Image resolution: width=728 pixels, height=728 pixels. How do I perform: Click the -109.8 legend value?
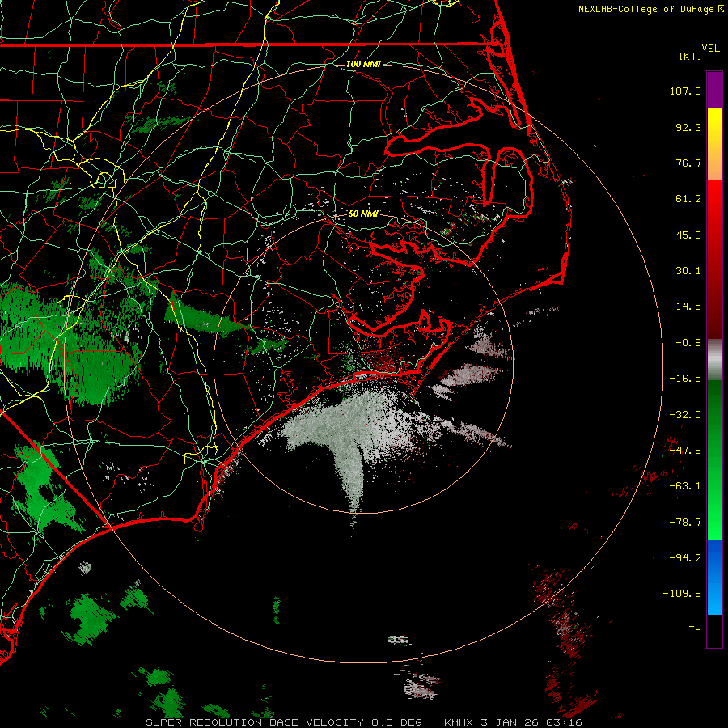[x=682, y=594]
